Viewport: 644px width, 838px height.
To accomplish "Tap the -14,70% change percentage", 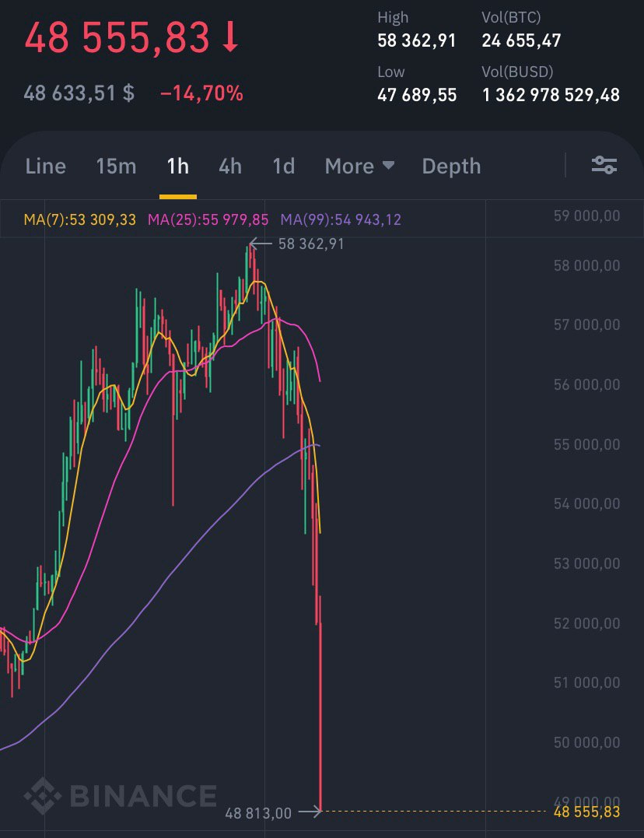I will coord(201,94).
